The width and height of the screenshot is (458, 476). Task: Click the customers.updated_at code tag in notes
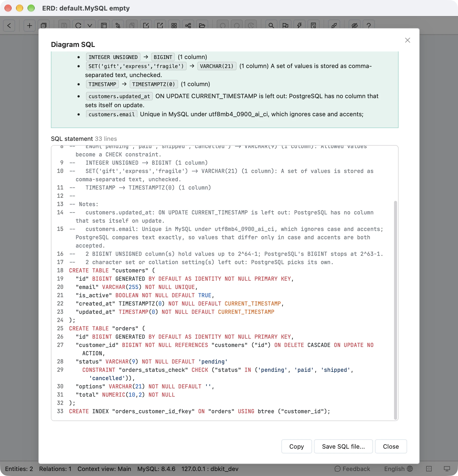click(x=119, y=96)
